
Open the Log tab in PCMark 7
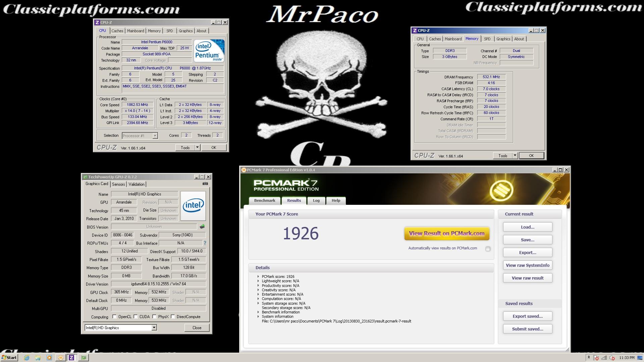316,200
